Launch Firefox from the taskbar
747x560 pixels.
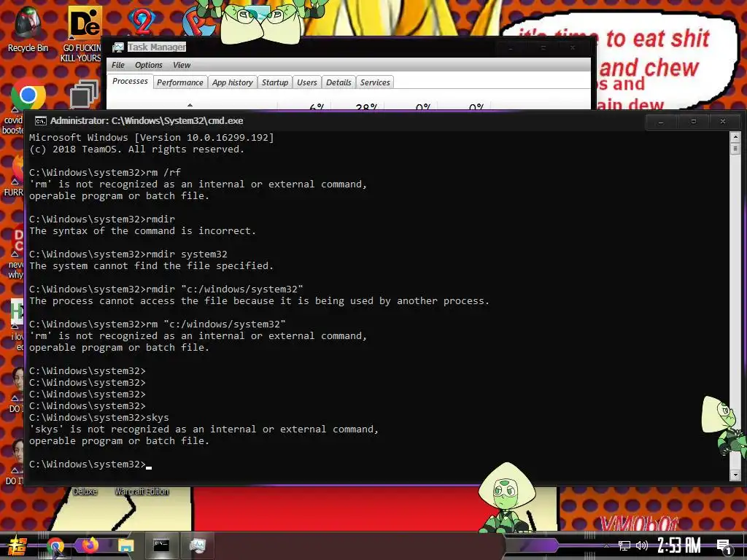click(x=90, y=545)
